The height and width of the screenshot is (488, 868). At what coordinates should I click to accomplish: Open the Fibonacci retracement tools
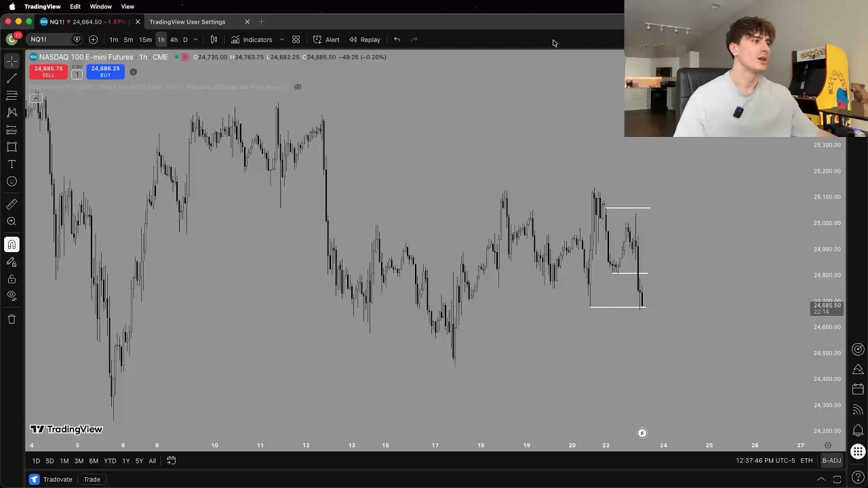(12, 96)
